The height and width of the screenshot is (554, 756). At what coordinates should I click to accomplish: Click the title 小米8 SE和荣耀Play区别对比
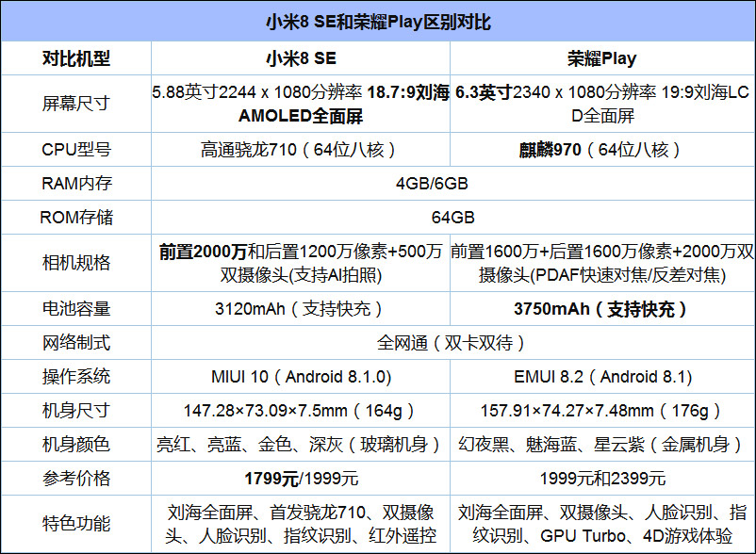pos(378,23)
